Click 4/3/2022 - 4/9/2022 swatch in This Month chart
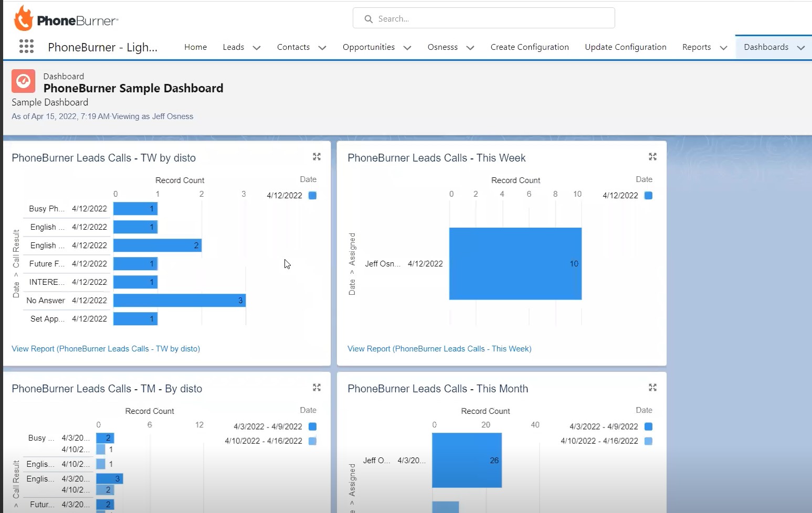The width and height of the screenshot is (812, 513). point(649,426)
